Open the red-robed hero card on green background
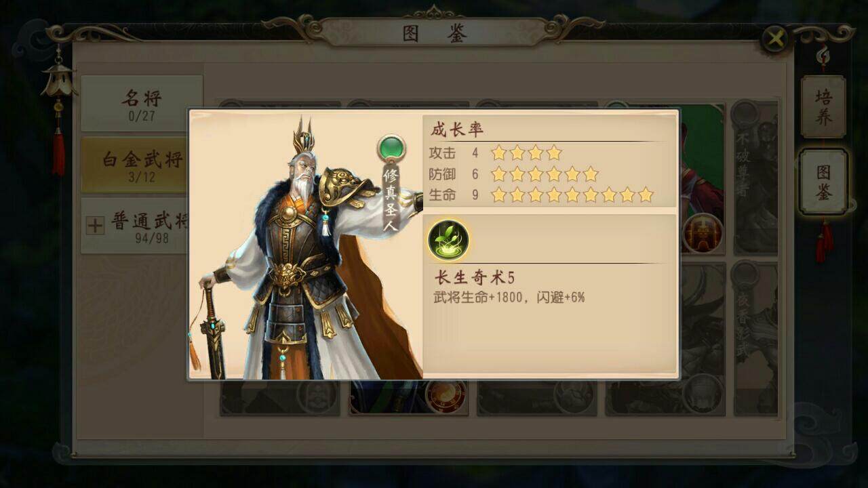The image size is (868, 488). click(702, 178)
